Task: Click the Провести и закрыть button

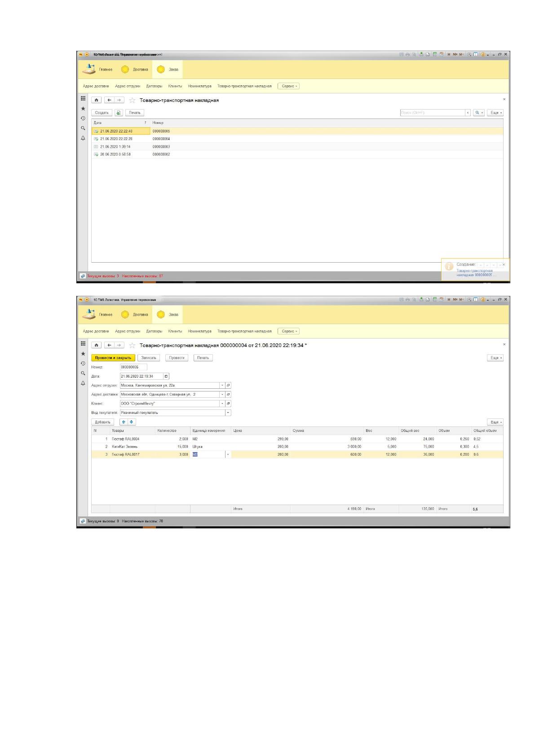Action: (113, 358)
